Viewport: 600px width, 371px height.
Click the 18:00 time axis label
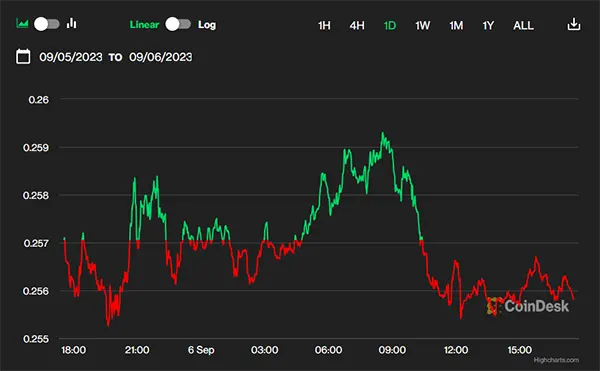(73, 350)
